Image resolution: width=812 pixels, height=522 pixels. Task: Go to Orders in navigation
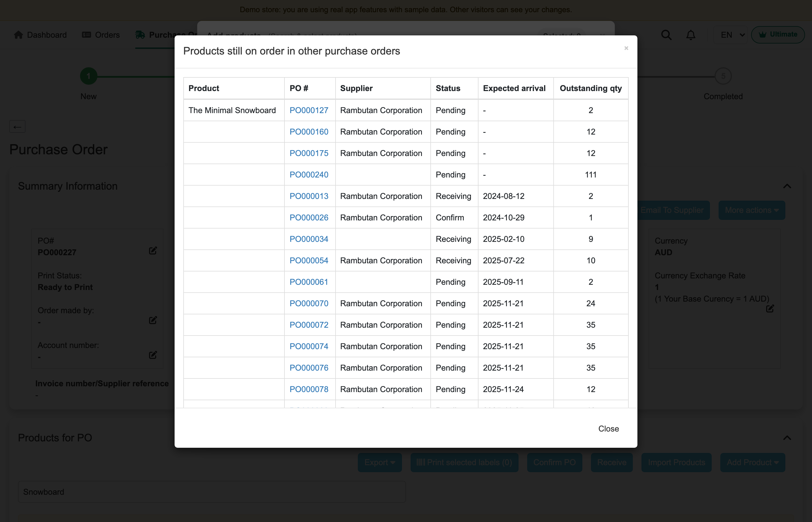pyautogui.click(x=101, y=35)
